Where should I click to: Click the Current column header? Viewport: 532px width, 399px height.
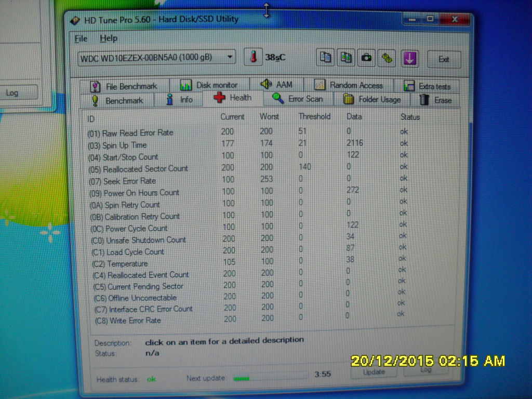pos(232,117)
